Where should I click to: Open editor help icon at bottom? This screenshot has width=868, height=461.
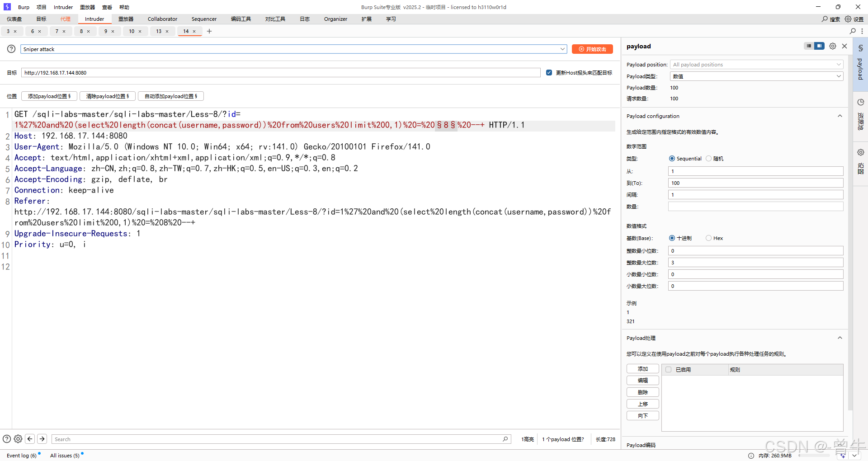(7, 439)
